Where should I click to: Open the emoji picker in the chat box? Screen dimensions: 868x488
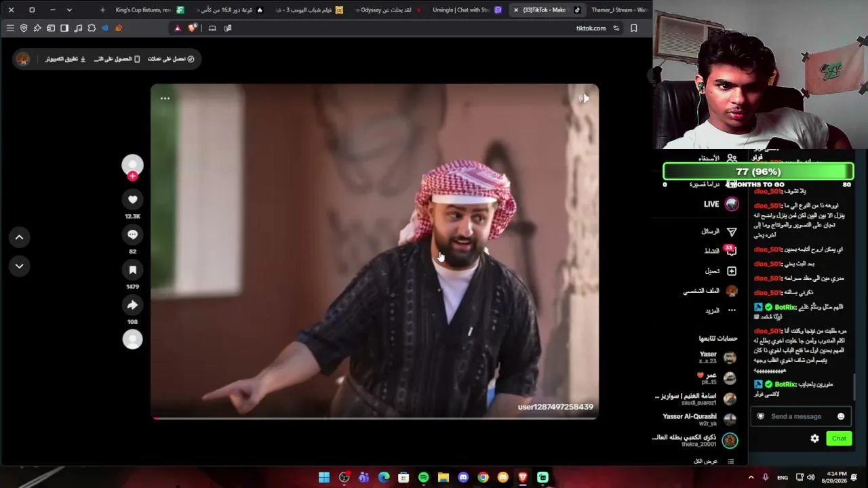point(841,416)
